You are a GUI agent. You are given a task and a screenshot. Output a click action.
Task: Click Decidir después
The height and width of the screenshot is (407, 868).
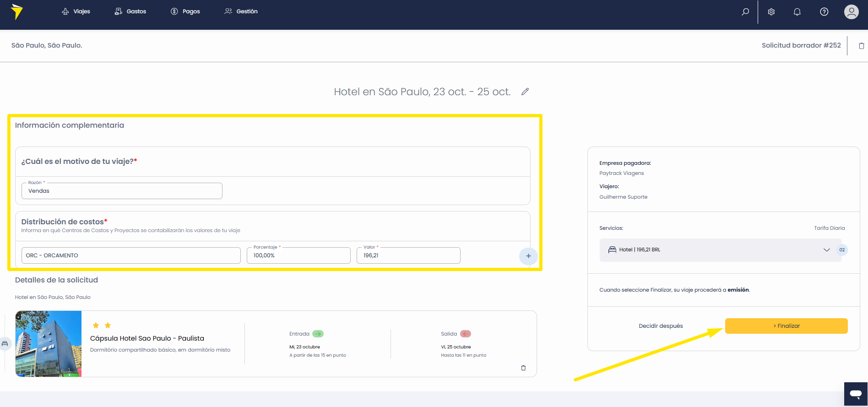(x=661, y=326)
